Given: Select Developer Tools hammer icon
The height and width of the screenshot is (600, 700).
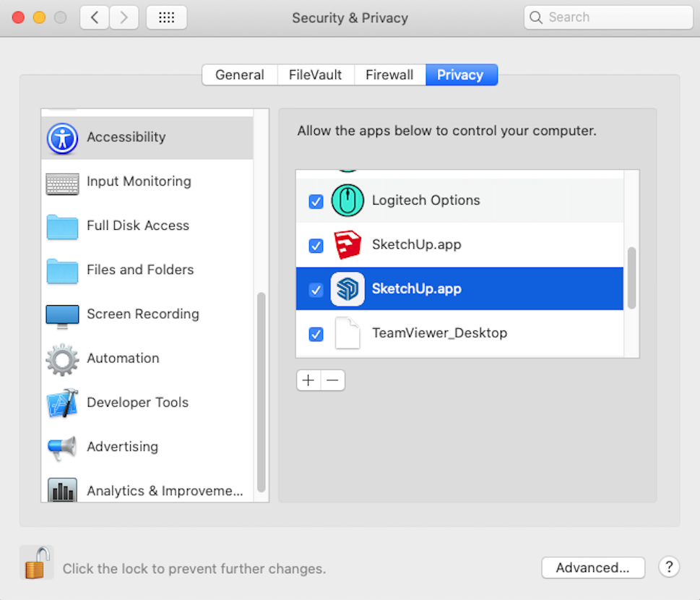Looking at the screenshot, I should click(62, 403).
